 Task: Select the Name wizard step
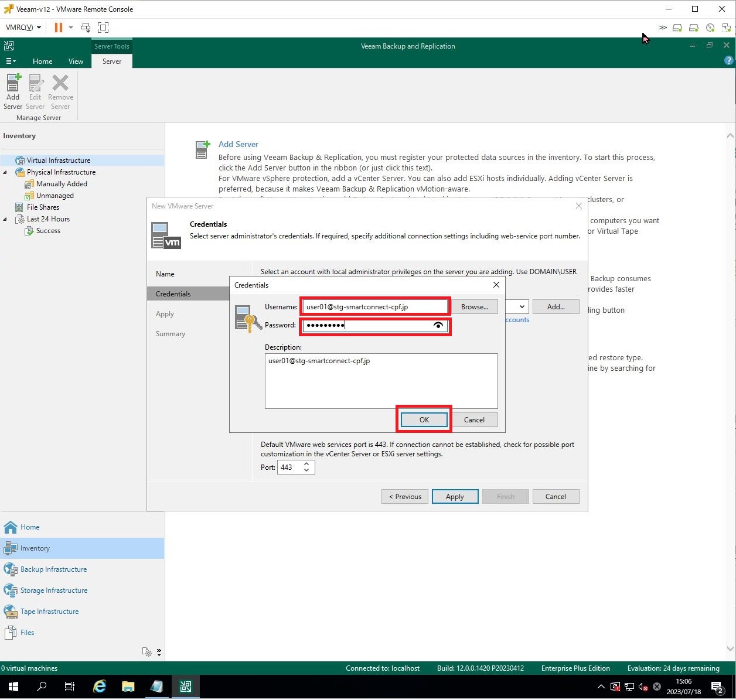click(x=165, y=274)
